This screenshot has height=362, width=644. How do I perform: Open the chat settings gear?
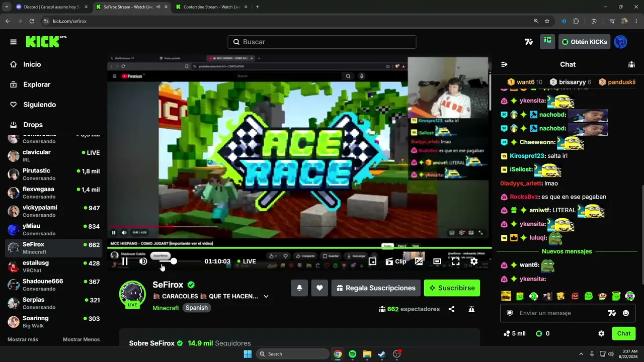(x=601, y=333)
